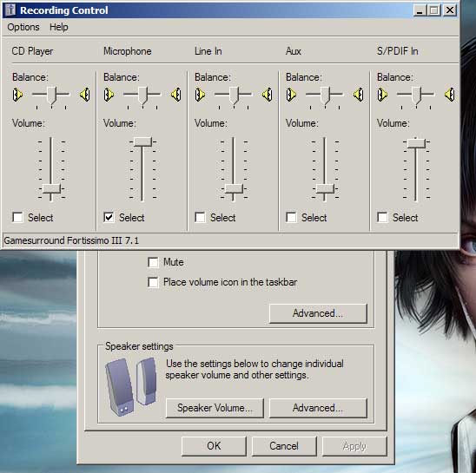Image resolution: width=476 pixels, height=473 pixels.
Task: Click Advanced... button in Speaker settings
Action: click(x=318, y=408)
